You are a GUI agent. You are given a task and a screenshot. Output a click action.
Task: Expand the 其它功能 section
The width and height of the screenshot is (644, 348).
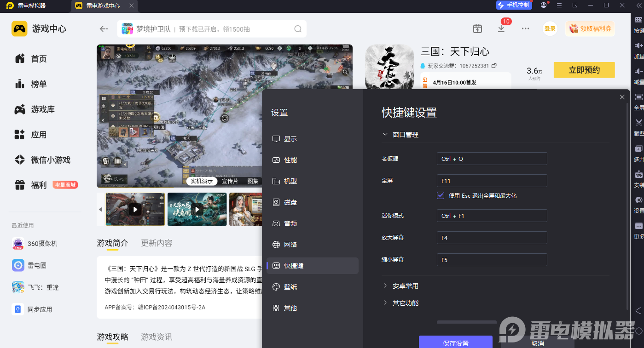coord(385,303)
